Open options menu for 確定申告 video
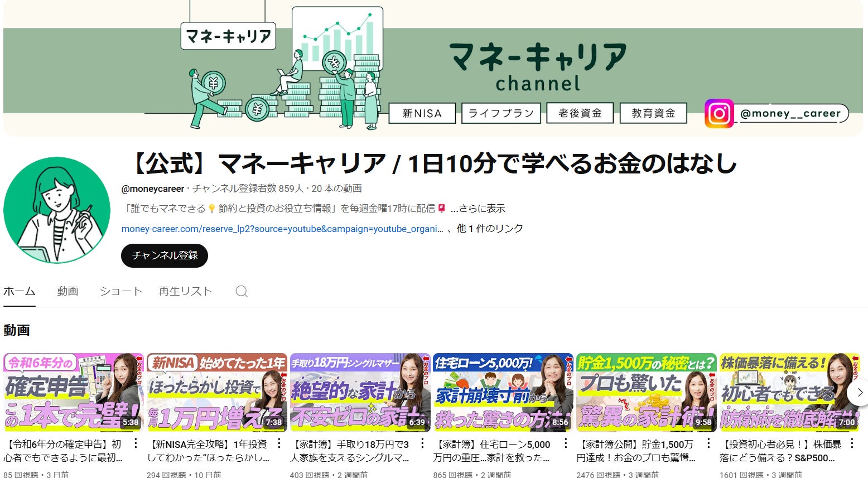Screen dimensions: 868x478 point(135,443)
